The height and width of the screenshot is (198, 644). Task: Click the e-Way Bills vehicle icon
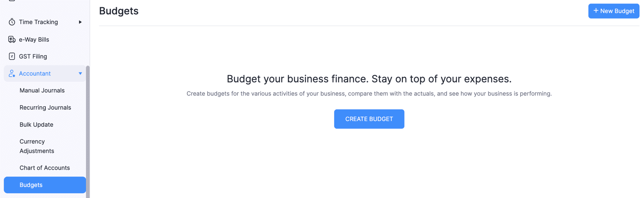[12, 39]
